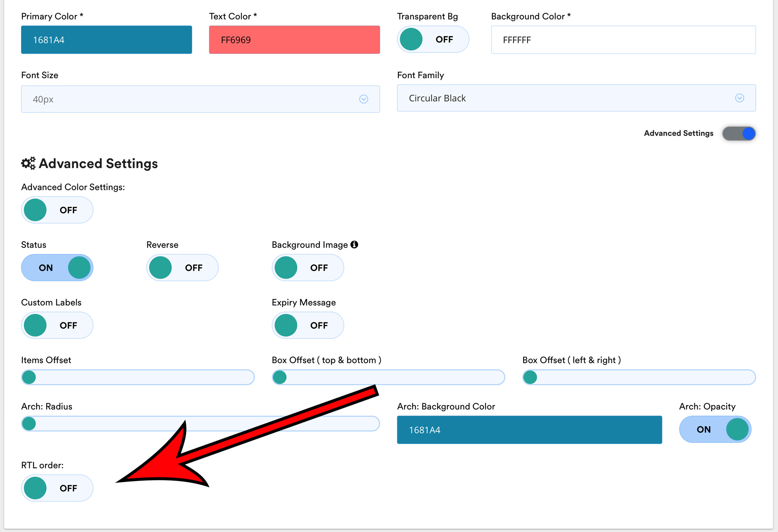Click the Font Family dropdown chevron icon
778x532 pixels.
[739, 98]
